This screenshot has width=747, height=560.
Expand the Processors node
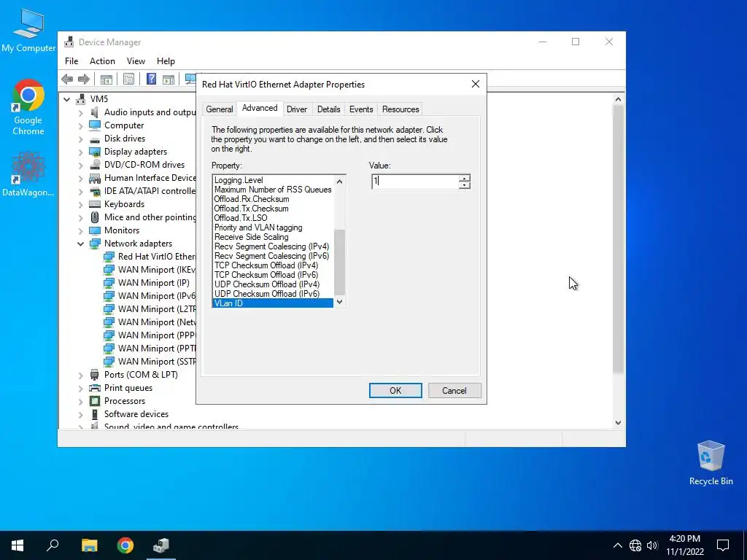coord(80,402)
